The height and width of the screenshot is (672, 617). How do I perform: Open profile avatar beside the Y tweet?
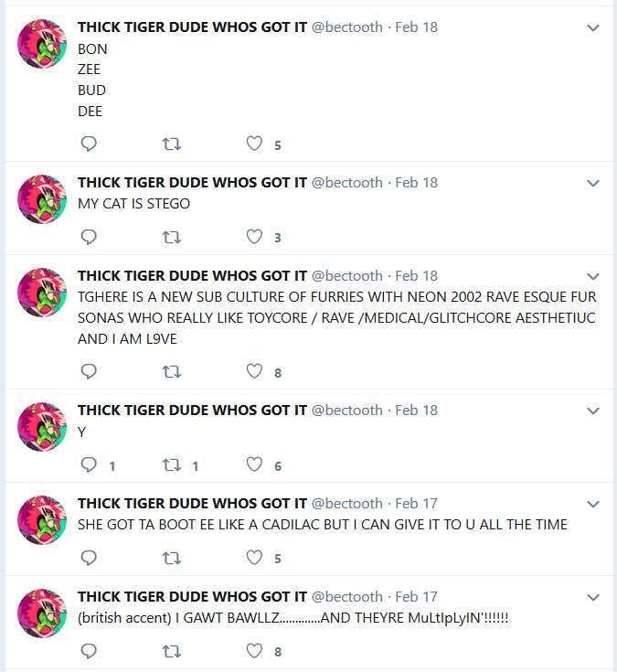(42, 426)
